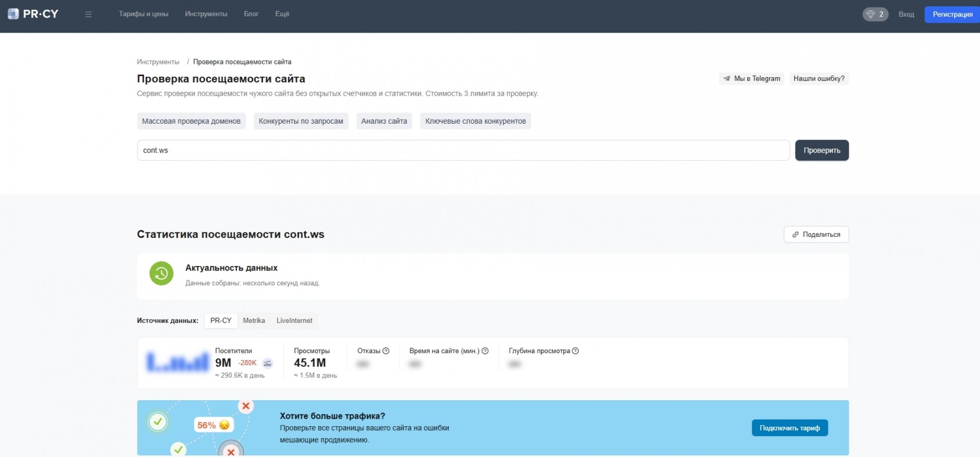Click the Посетители label
The image size is (980, 457).
pos(233,351)
